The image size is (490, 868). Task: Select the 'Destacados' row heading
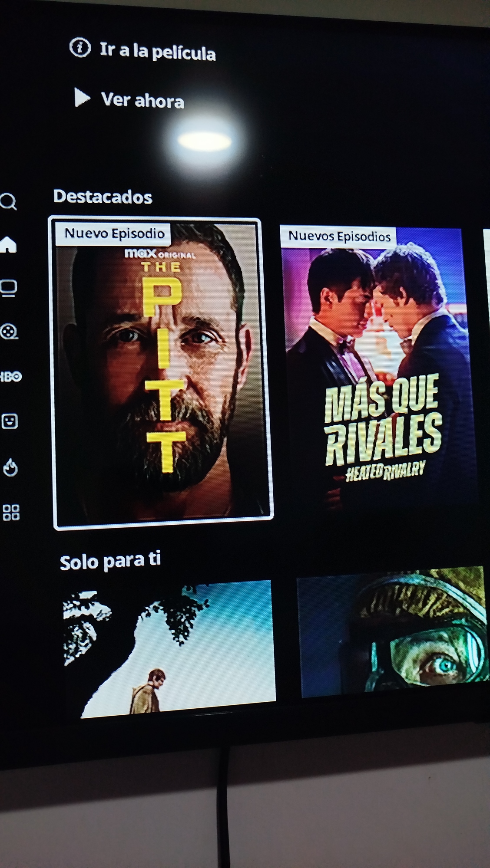[x=103, y=197]
